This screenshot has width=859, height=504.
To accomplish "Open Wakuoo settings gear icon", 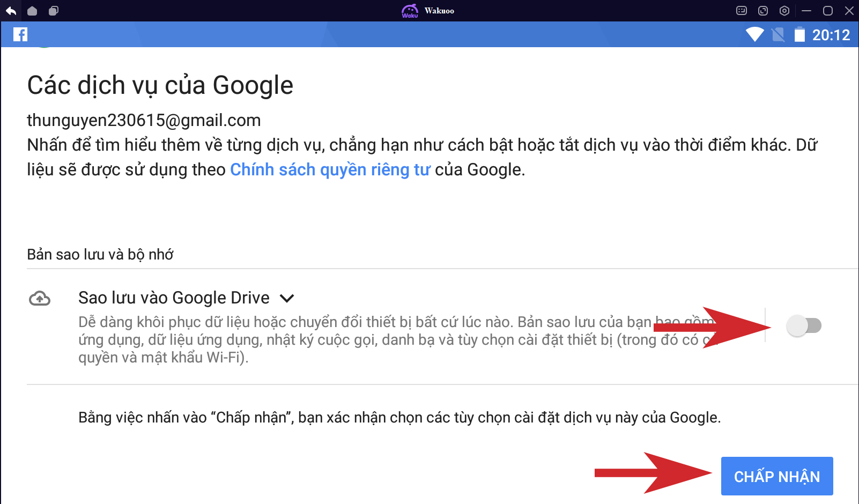I will [784, 11].
